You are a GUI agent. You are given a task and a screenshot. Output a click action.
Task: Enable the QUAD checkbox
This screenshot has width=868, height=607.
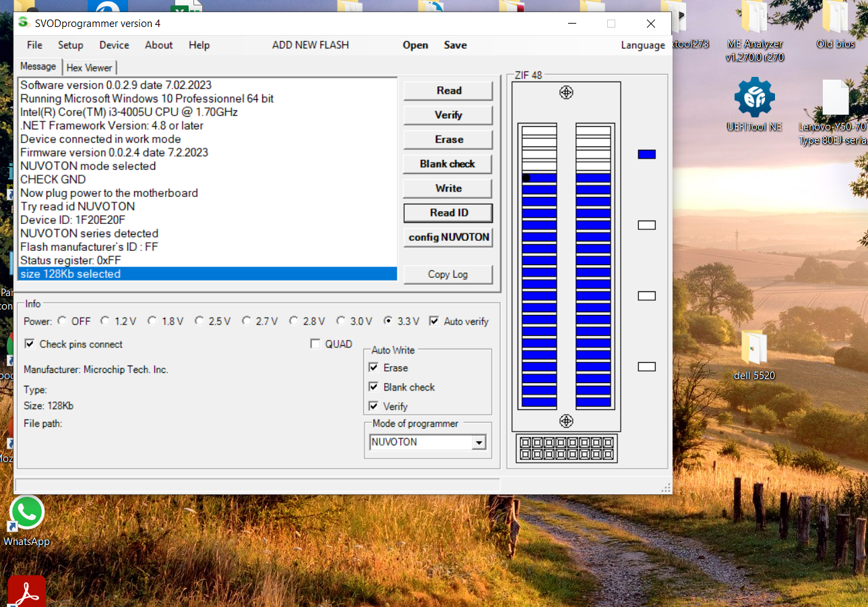[x=315, y=344]
